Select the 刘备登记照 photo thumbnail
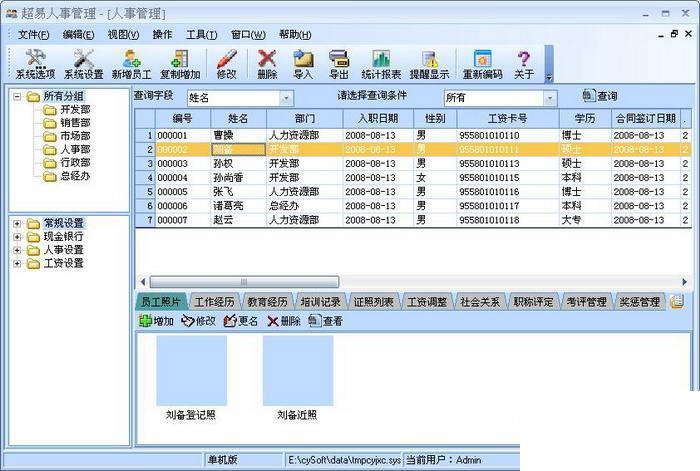The image size is (700, 471). click(191, 371)
